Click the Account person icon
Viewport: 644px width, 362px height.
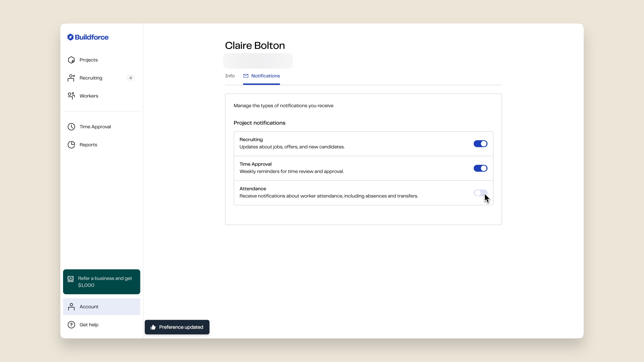point(71,307)
